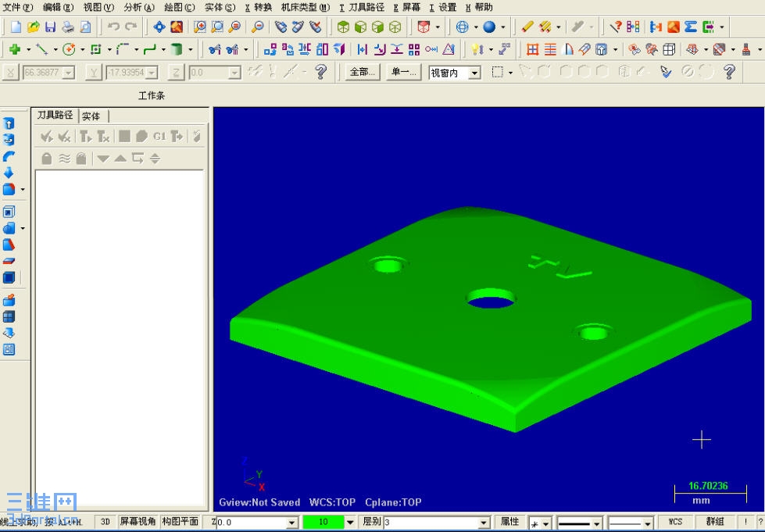Click the yellow light bulb icon
This screenshot has height=532, width=765.
pyautogui.click(x=477, y=49)
